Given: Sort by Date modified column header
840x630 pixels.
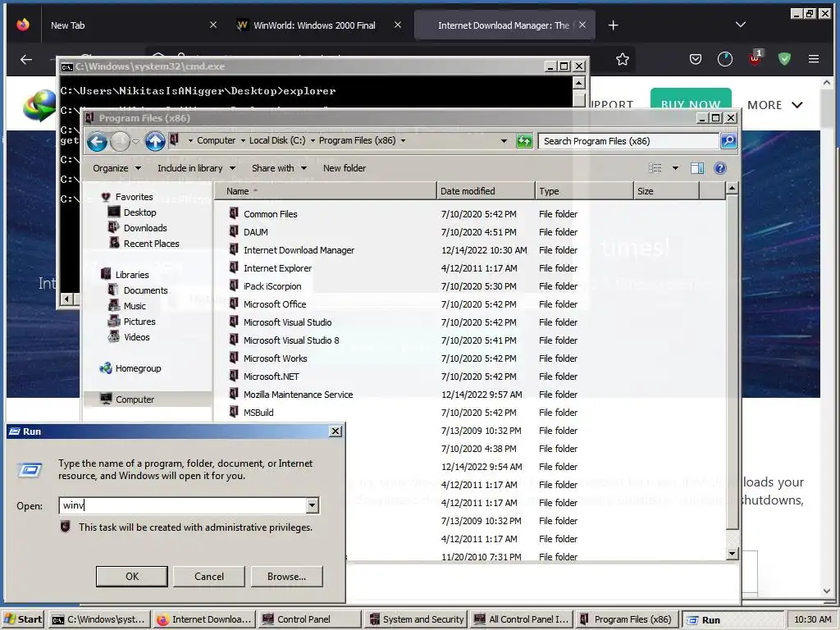Looking at the screenshot, I should 486,190.
